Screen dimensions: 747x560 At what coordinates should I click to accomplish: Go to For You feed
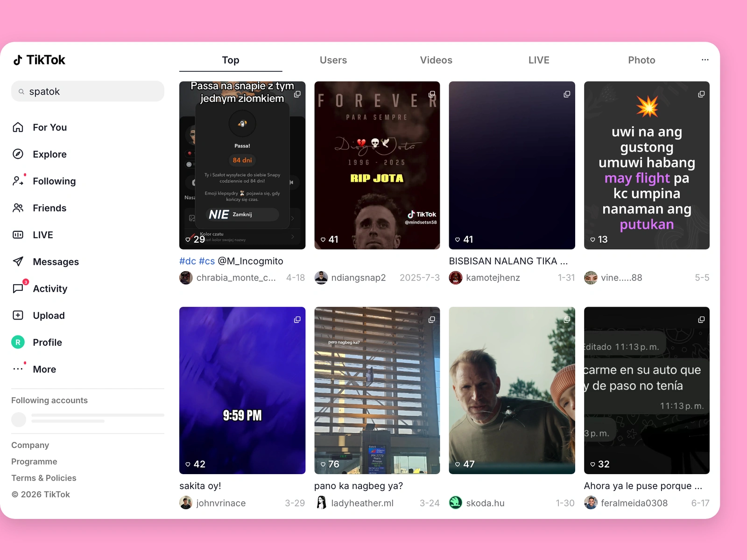click(49, 127)
